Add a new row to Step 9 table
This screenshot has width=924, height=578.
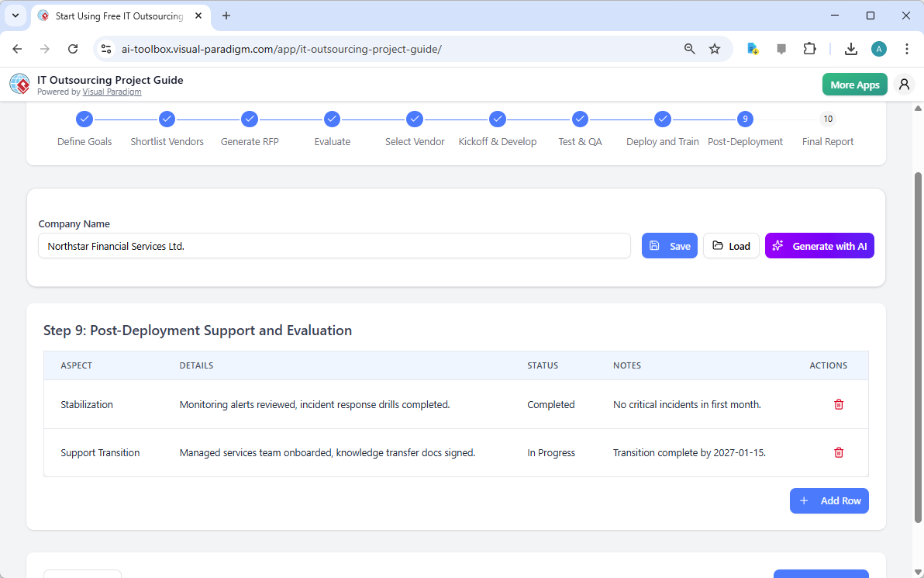[x=829, y=500]
